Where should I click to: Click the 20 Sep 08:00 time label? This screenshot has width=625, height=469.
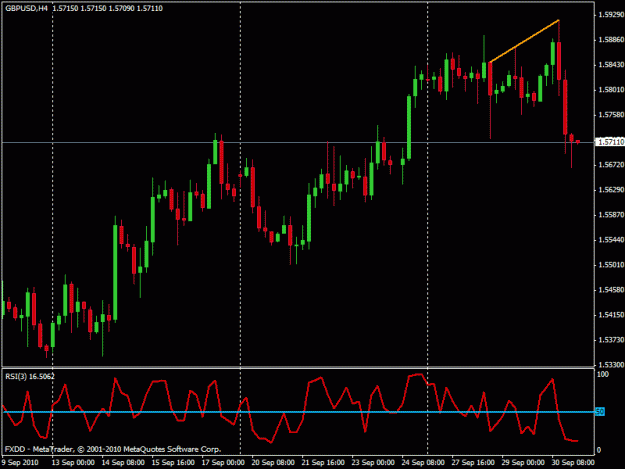click(273, 462)
